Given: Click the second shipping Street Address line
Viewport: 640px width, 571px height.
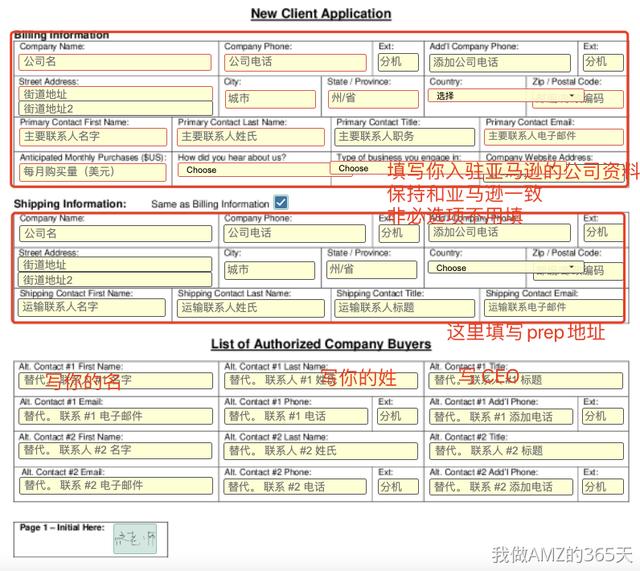Looking at the screenshot, I should coord(115,279).
